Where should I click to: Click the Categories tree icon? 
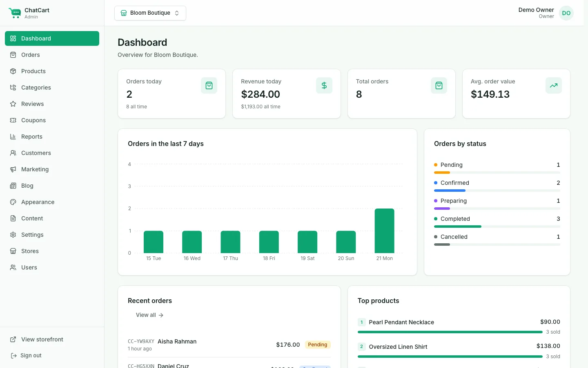click(x=13, y=88)
